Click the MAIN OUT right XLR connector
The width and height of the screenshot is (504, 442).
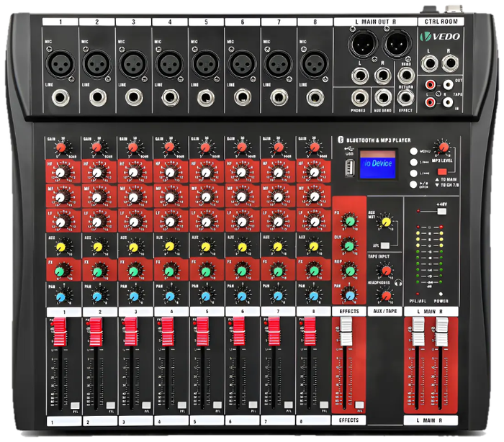click(396, 42)
